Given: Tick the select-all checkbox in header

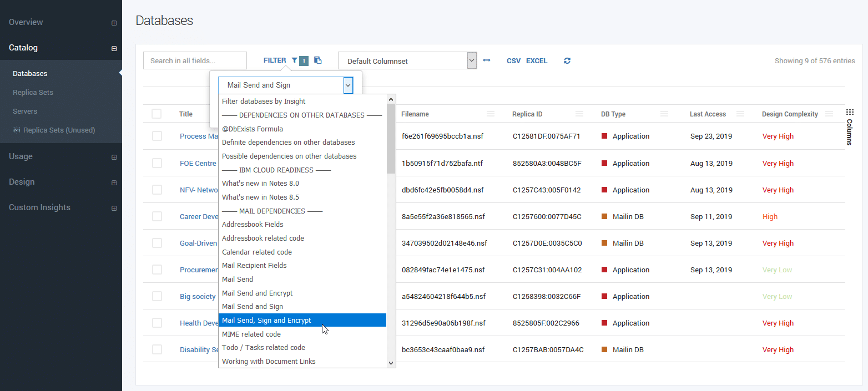Looking at the screenshot, I should 157,114.
